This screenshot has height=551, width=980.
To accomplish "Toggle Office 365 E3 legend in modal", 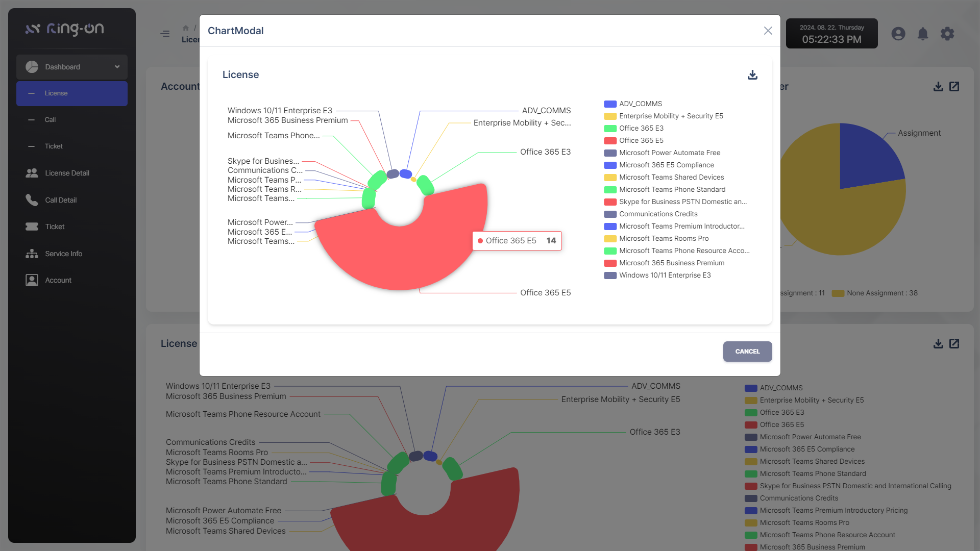I will (634, 129).
